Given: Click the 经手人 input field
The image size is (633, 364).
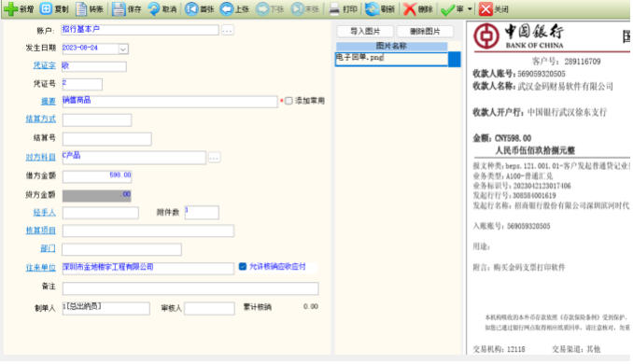Looking at the screenshot, I should click(101, 213).
